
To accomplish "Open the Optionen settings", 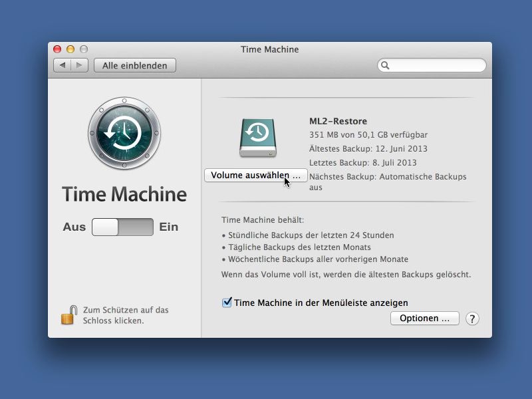I will 424,319.
